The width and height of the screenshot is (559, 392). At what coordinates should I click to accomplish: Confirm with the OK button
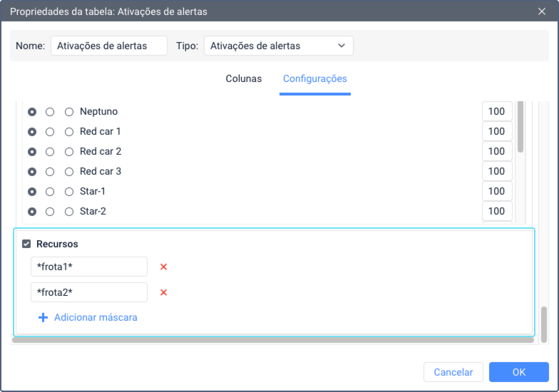(x=518, y=372)
